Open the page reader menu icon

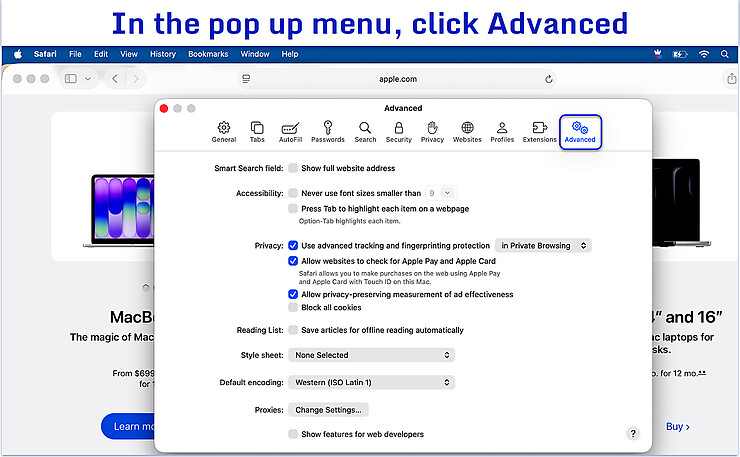click(246, 79)
